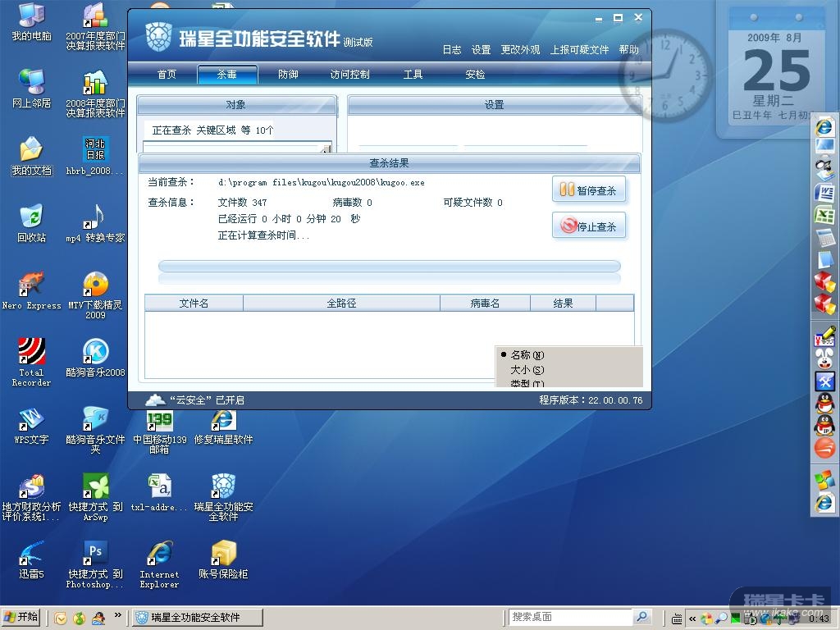
Task: Click the 停止查杀 stop button
Action: (589, 226)
